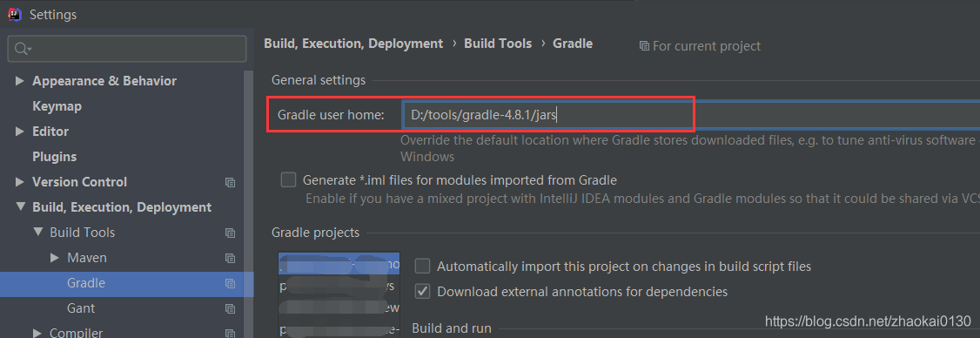This screenshot has width=980, height=338.
Task: Expand the Appearance & Behavior section
Action: pyautogui.click(x=20, y=81)
